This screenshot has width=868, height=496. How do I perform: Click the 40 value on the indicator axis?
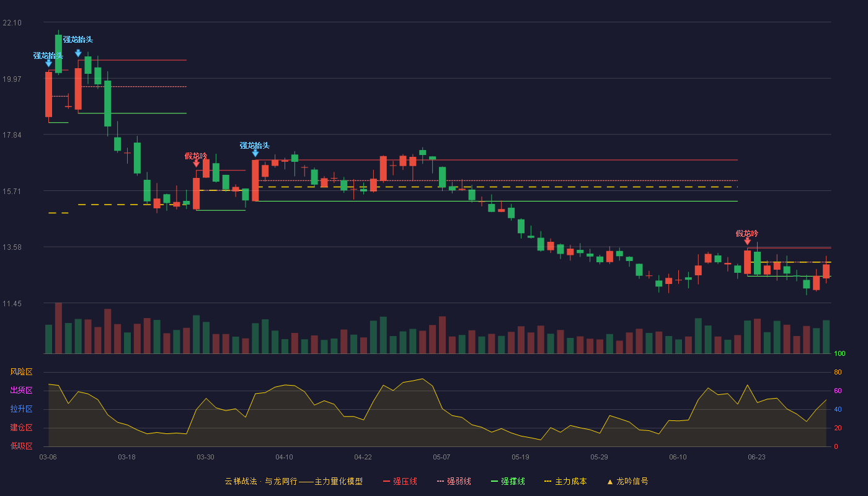click(838, 409)
